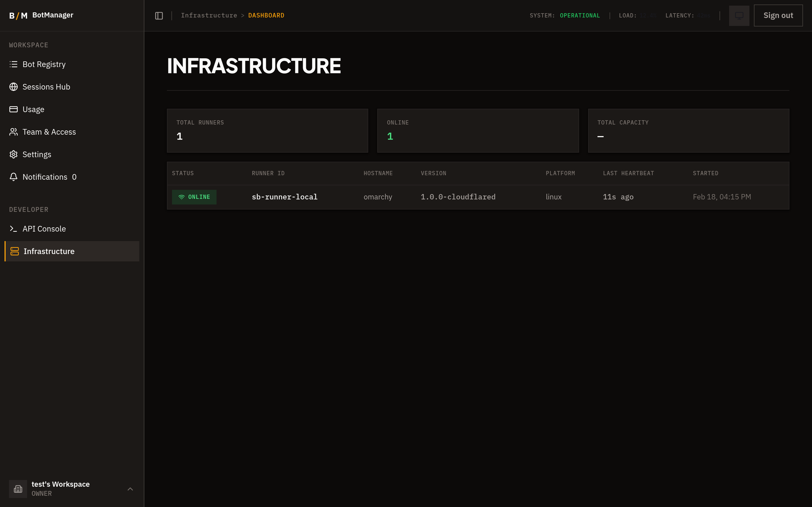Select the Sessions Hub globe icon
The height and width of the screenshot is (507, 812).
click(14, 86)
